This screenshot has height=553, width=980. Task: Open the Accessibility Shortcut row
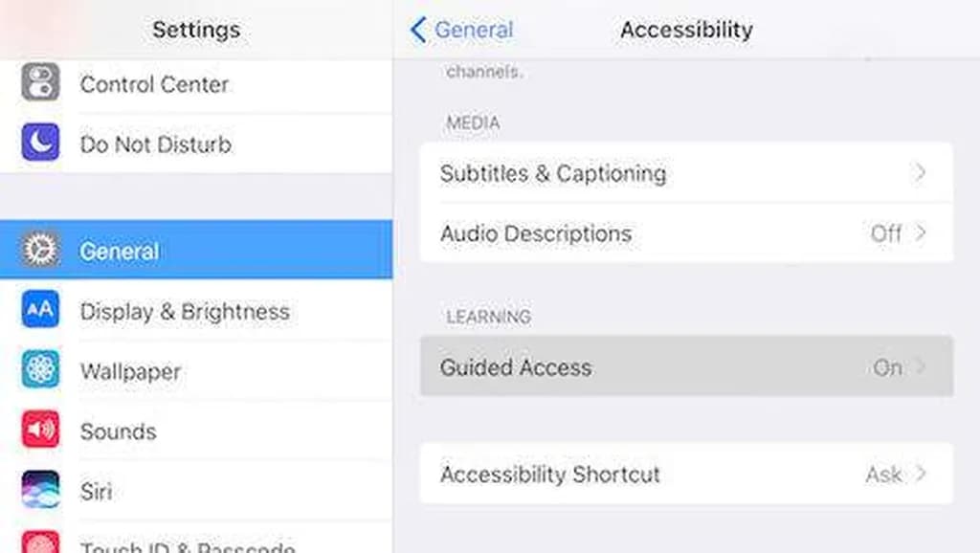pyautogui.click(x=550, y=475)
